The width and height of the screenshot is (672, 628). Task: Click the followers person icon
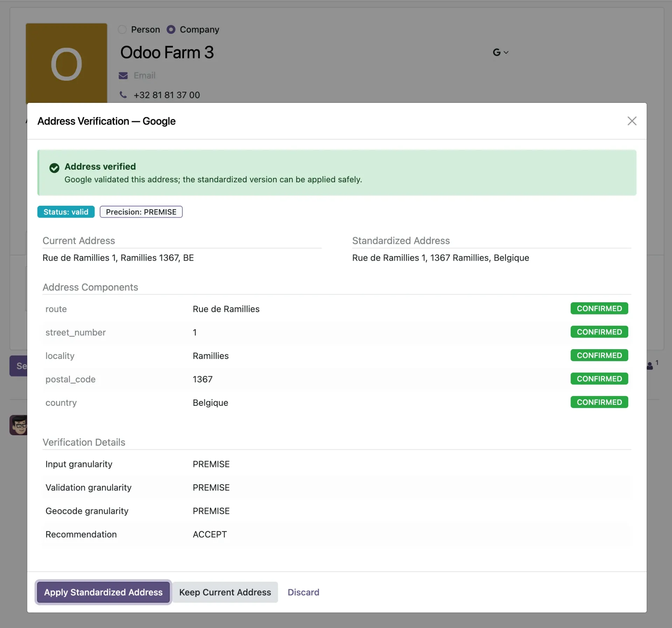(650, 366)
